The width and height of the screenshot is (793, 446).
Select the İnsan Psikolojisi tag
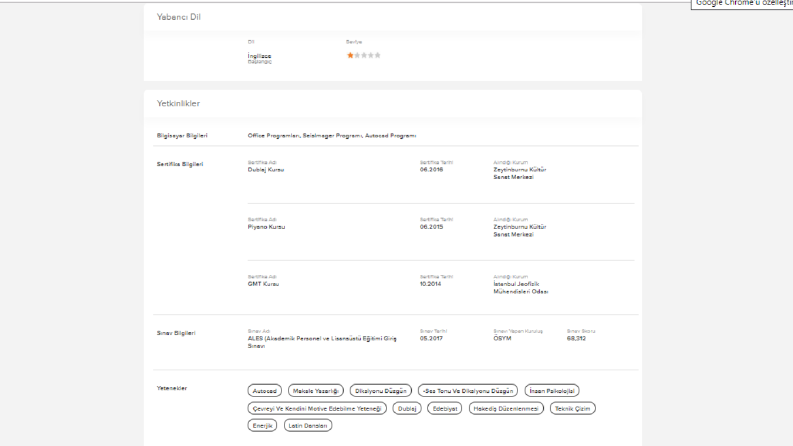click(552, 391)
